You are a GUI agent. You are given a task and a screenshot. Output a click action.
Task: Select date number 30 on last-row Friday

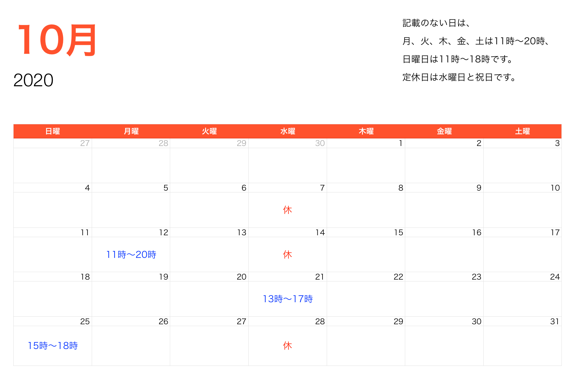476,322
